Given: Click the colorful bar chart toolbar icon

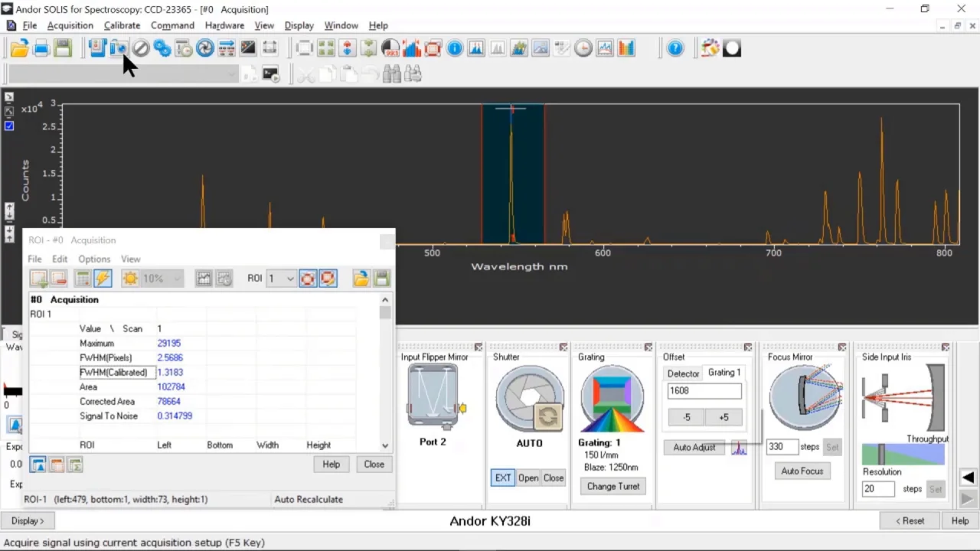Looking at the screenshot, I should pyautogui.click(x=626, y=48).
